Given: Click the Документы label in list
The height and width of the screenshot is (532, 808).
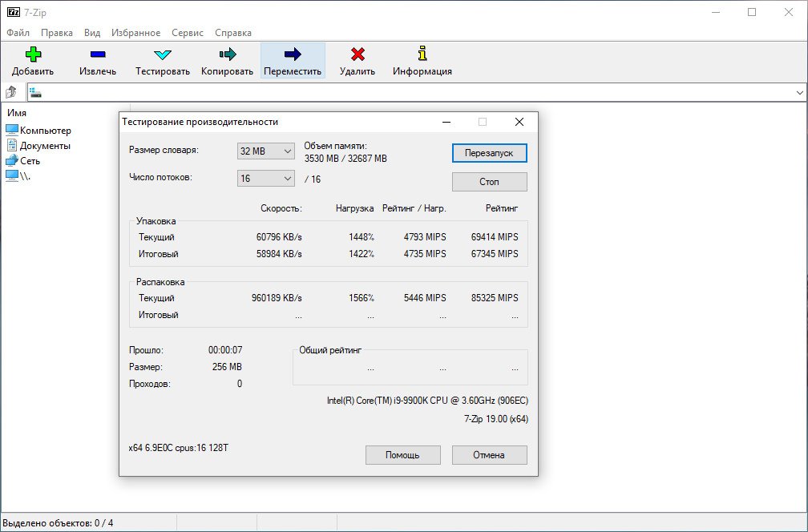Looking at the screenshot, I should pos(45,146).
